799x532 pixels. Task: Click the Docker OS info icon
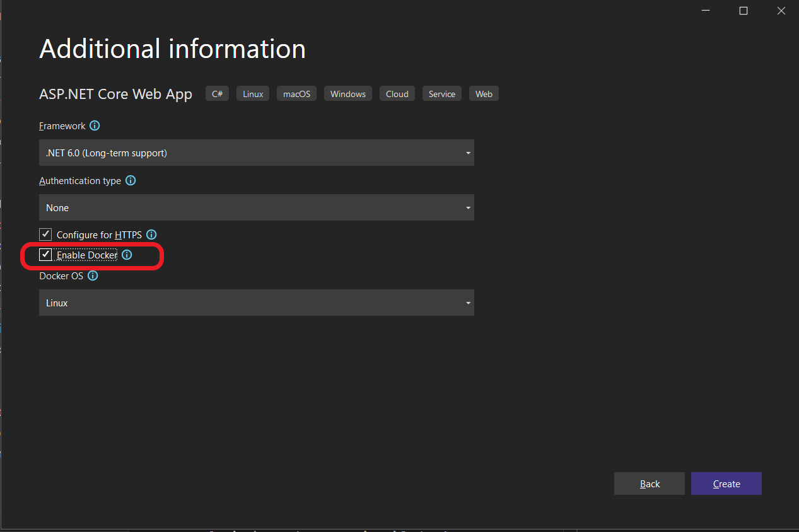coord(93,275)
